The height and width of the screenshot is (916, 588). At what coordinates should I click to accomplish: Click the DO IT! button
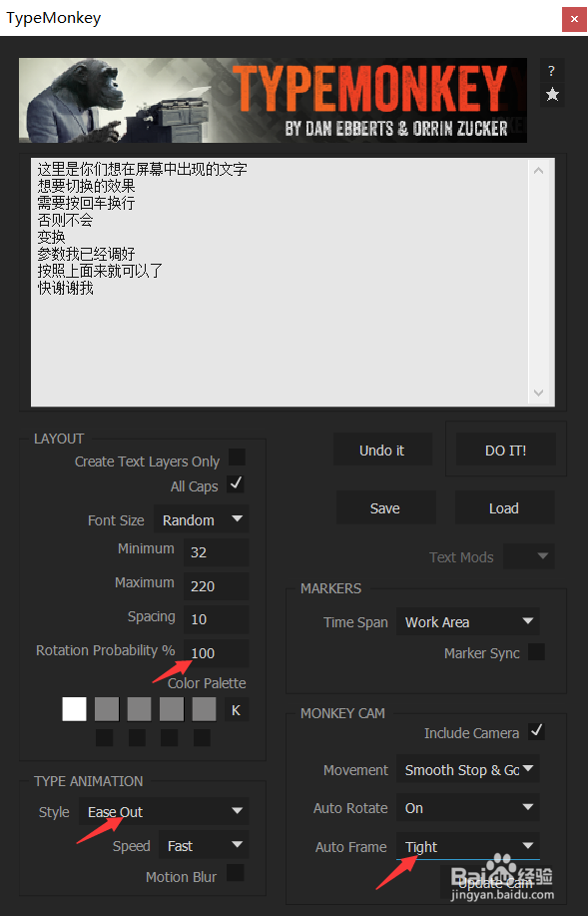click(506, 450)
